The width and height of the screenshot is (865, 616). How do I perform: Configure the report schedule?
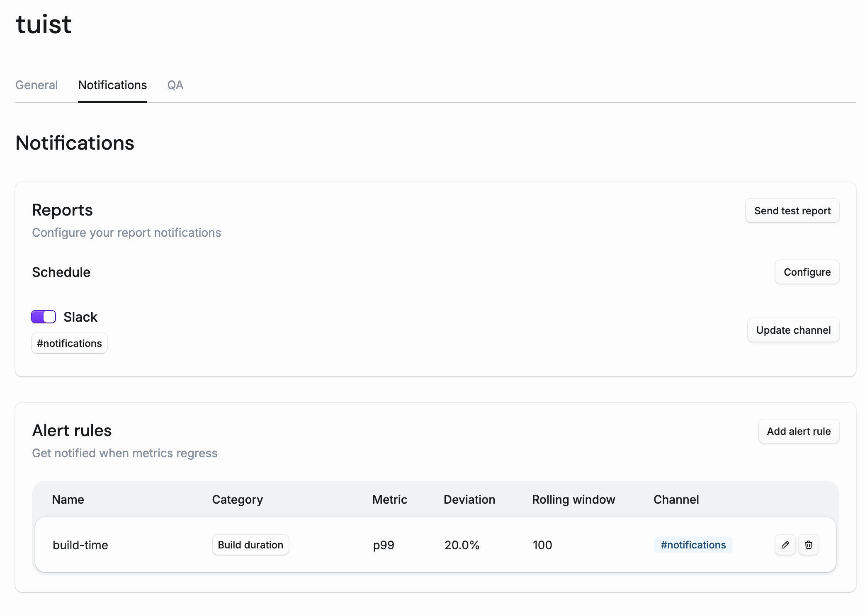coord(807,272)
